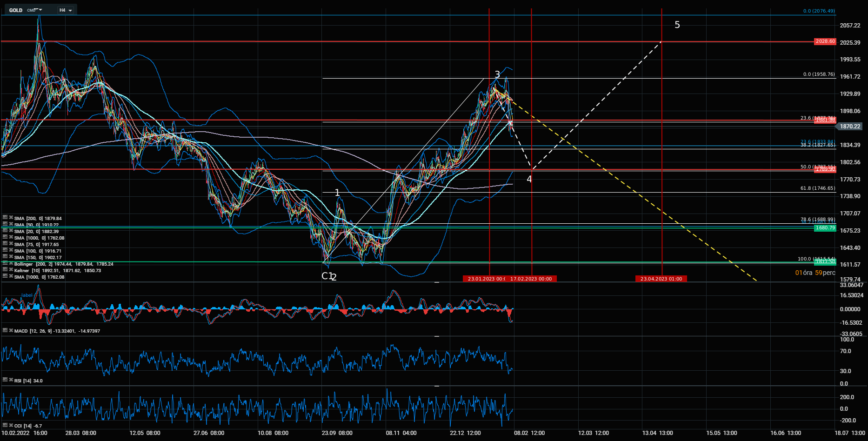Image resolution: width=868 pixels, height=441 pixels.
Task: Remove the MACD indicator panel
Action: point(11,331)
